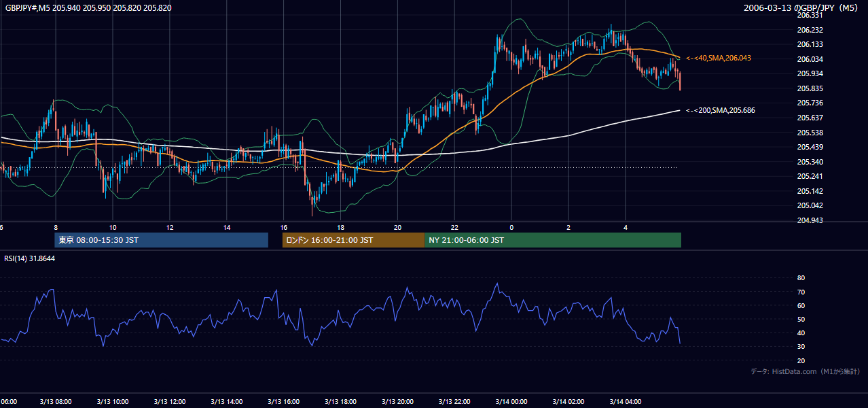Viewport: 868px width, 408px height.
Task: Click the bottom date label 3/14 04:00
Action: (626, 401)
